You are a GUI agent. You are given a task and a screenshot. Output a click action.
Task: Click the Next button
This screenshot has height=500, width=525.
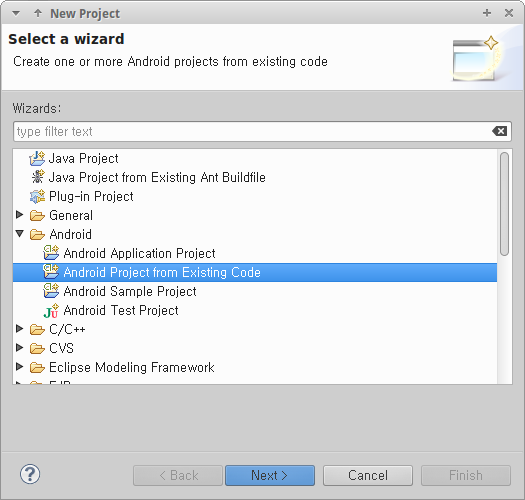[270, 475]
